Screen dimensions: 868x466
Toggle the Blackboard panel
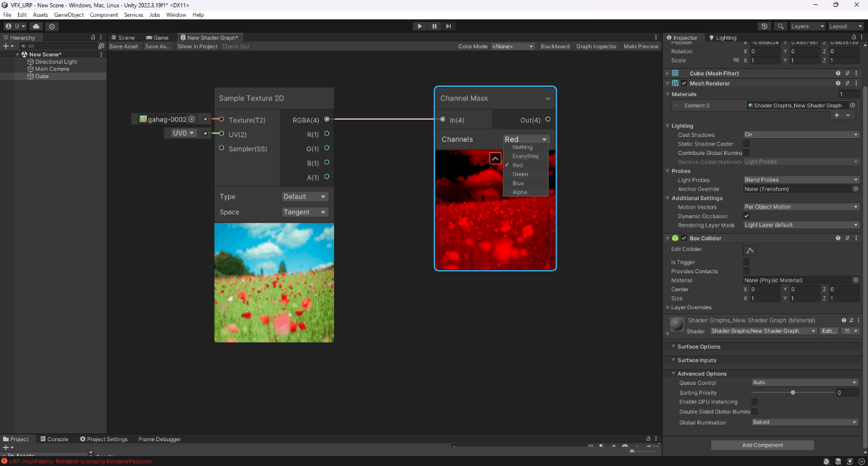coord(555,46)
